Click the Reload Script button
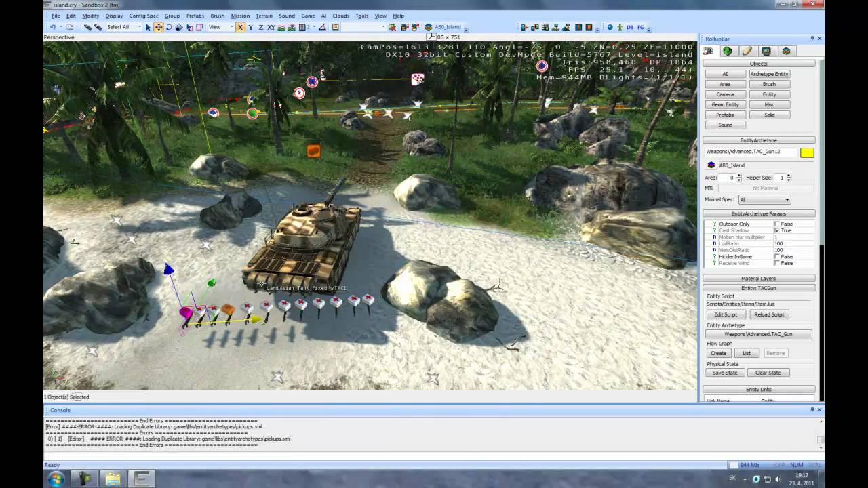868x488 pixels. tap(769, 314)
